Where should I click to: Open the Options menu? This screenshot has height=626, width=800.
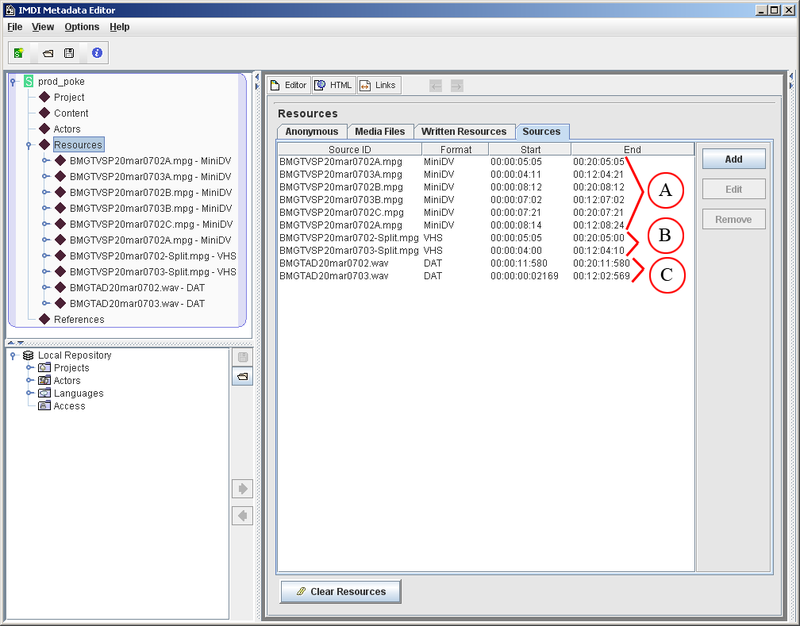point(82,27)
